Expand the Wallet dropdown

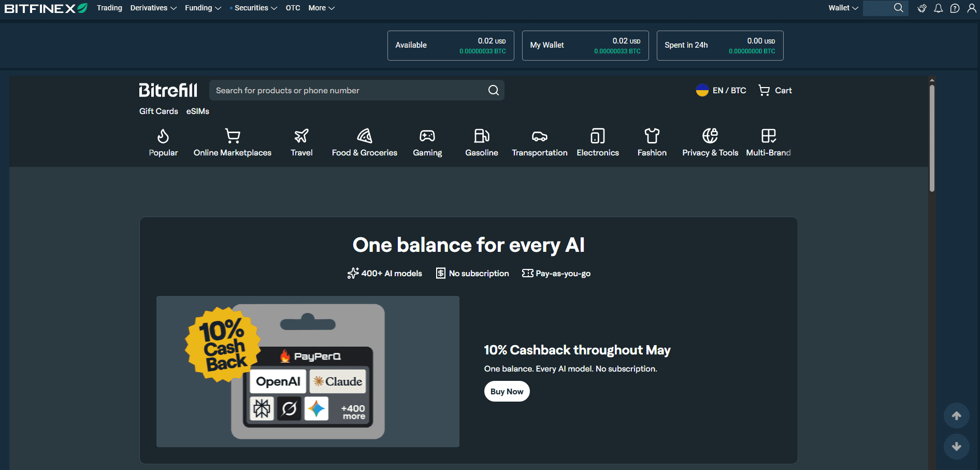[x=843, y=8]
